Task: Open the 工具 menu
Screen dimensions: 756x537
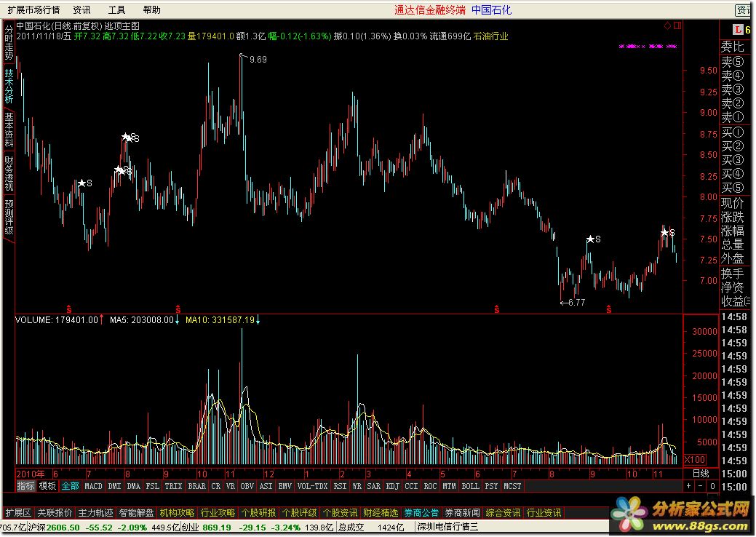Action: tap(116, 9)
